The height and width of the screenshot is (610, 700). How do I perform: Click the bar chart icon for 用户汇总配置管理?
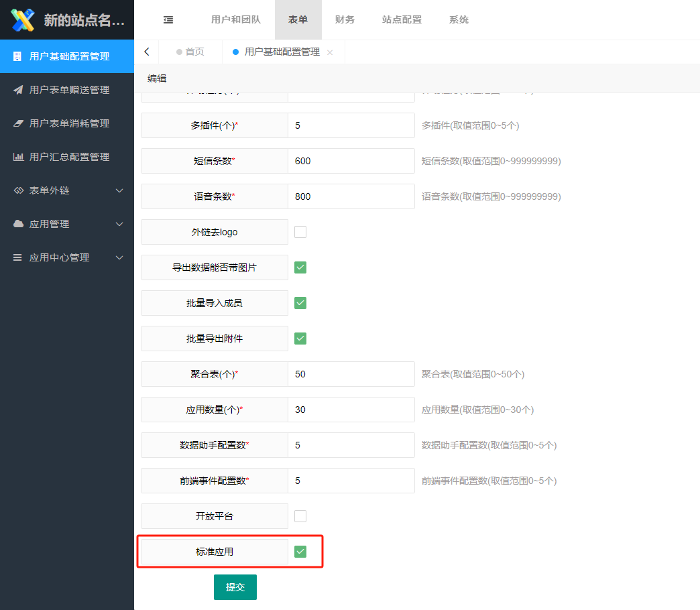[x=18, y=157]
